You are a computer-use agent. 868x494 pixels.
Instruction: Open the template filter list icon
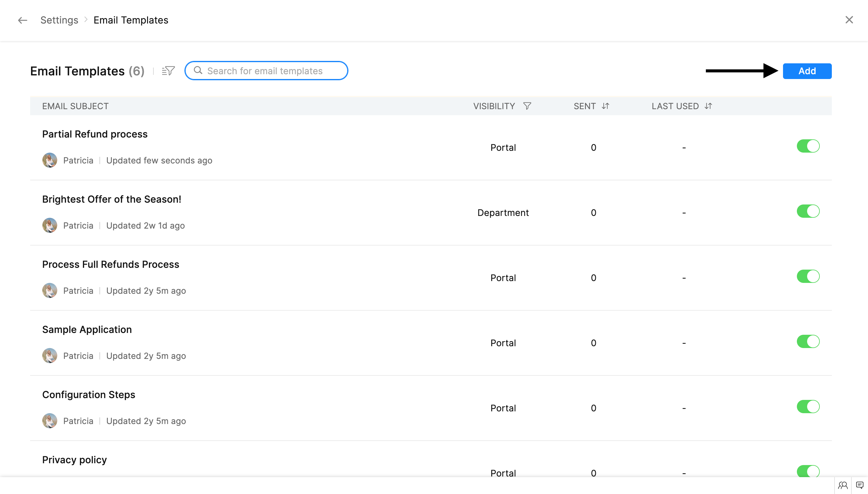point(168,71)
